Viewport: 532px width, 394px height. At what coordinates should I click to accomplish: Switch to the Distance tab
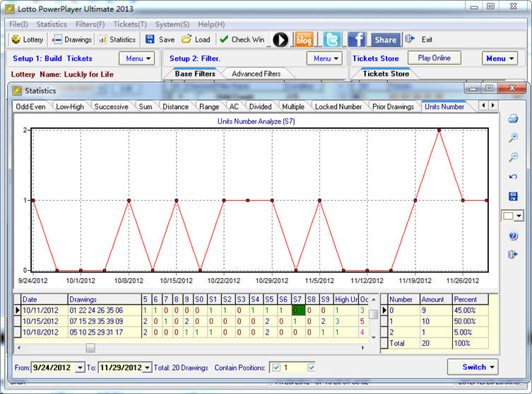tap(175, 107)
